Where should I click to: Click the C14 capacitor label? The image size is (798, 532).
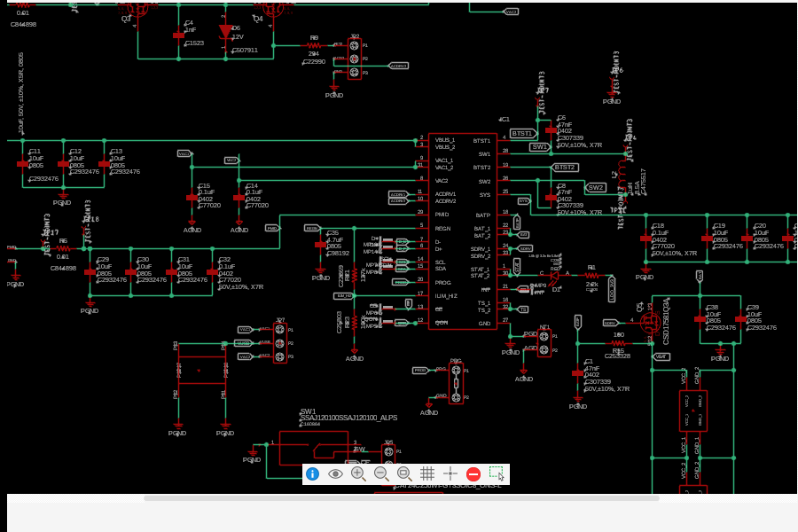252,186
